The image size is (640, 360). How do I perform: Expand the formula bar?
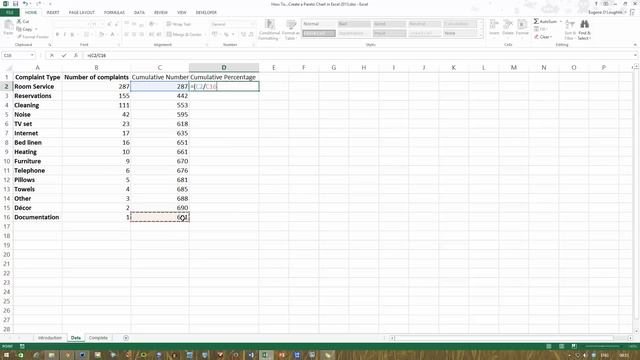(x=635, y=55)
